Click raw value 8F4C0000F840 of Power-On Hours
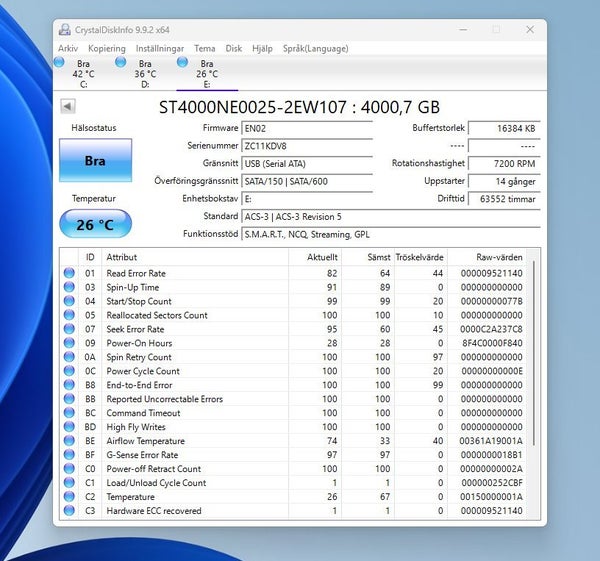This screenshot has width=600, height=561. point(492,343)
